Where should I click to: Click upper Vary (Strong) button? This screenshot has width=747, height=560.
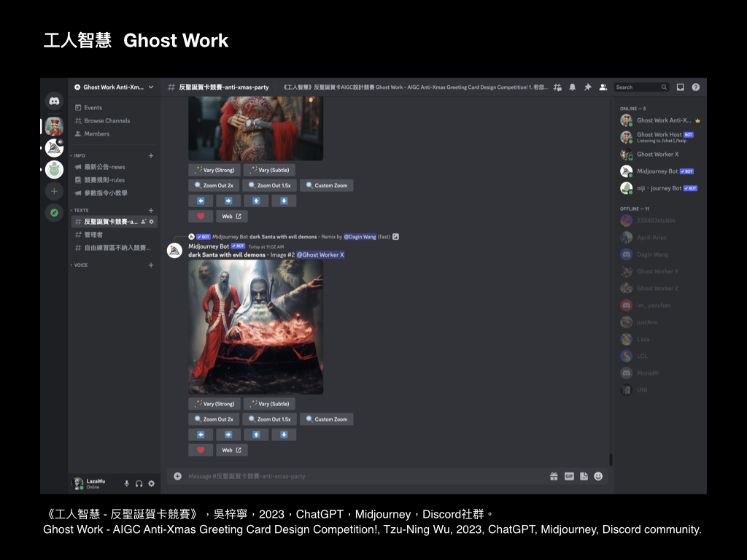214,170
